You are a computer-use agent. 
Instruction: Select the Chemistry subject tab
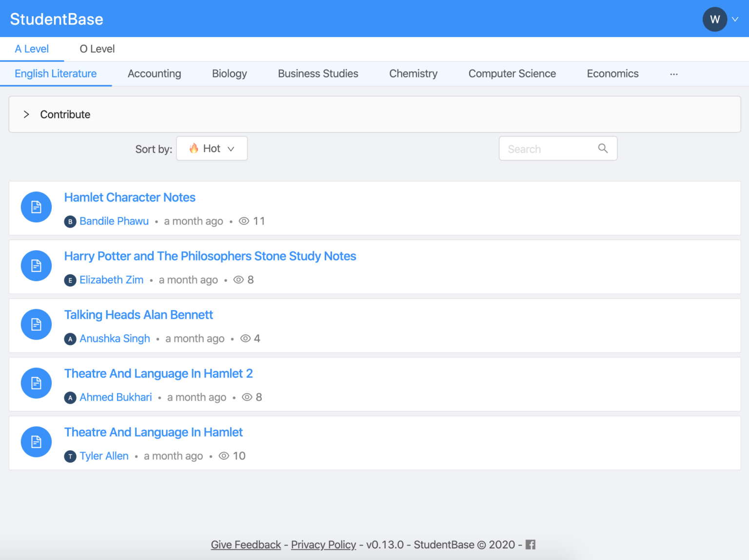coord(413,74)
